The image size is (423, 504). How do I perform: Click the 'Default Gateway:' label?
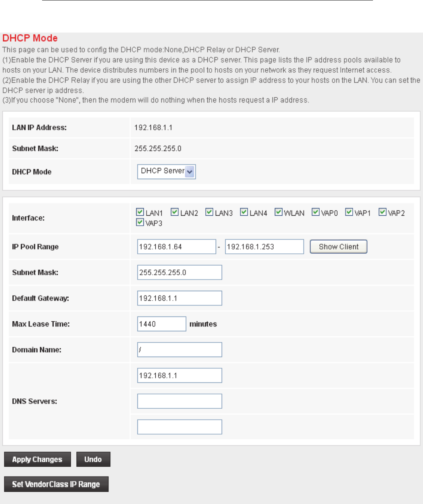pyautogui.click(x=41, y=298)
